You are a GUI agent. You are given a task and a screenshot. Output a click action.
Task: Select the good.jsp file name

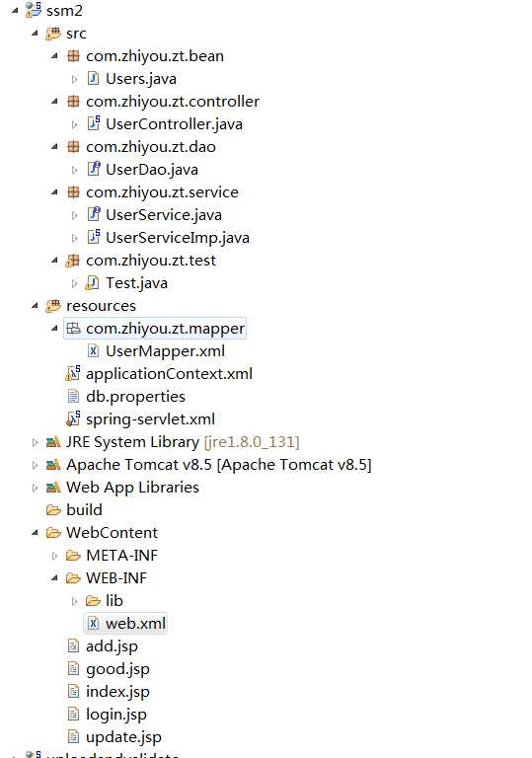pyautogui.click(x=117, y=669)
